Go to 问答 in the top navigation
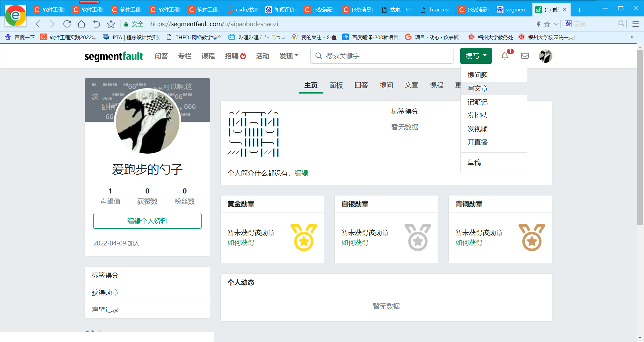644x342 pixels. [161, 56]
